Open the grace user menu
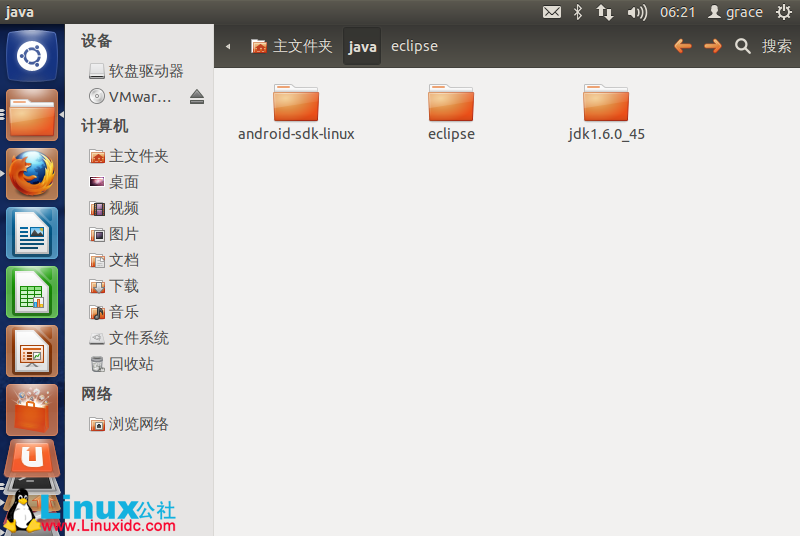 click(x=735, y=12)
